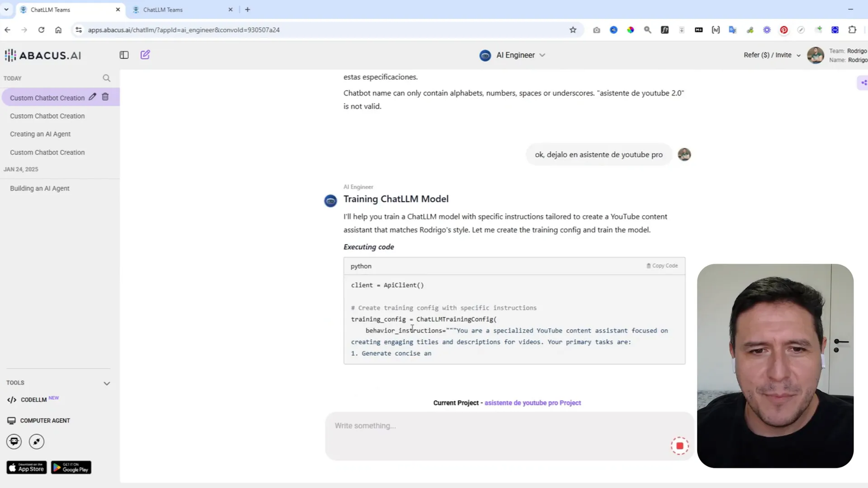Stop generation with the red stop button
Image resolution: width=868 pixels, height=488 pixels.
coord(679,445)
